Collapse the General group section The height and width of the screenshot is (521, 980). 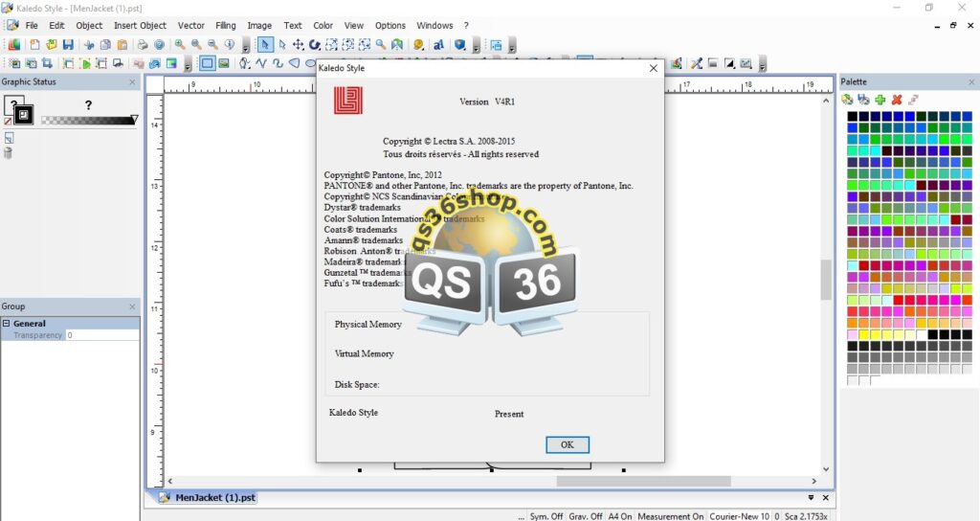coord(7,324)
